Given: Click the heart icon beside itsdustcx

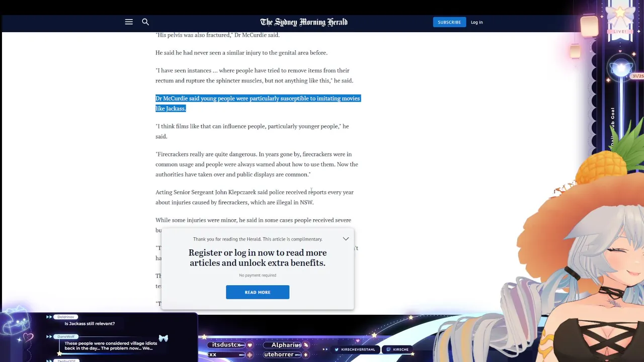Looking at the screenshot, I should pos(249,345).
